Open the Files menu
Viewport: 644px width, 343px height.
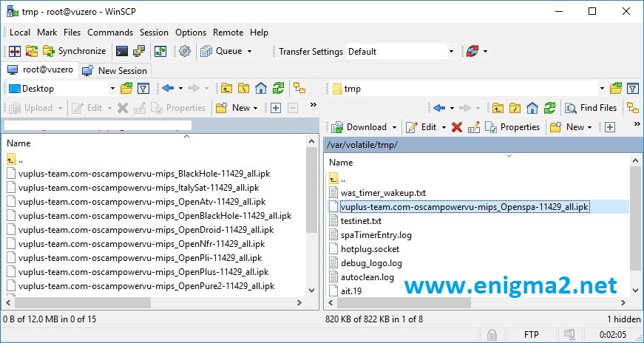click(x=72, y=33)
